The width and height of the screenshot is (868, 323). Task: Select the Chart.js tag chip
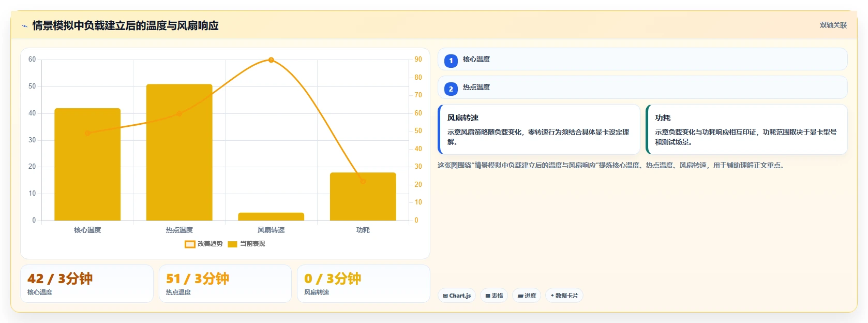tap(457, 296)
